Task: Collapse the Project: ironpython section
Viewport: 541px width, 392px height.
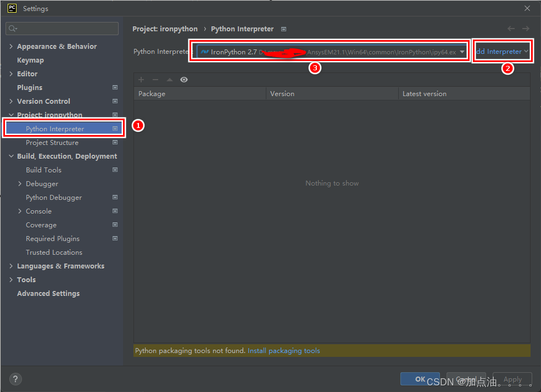Action: (x=11, y=115)
